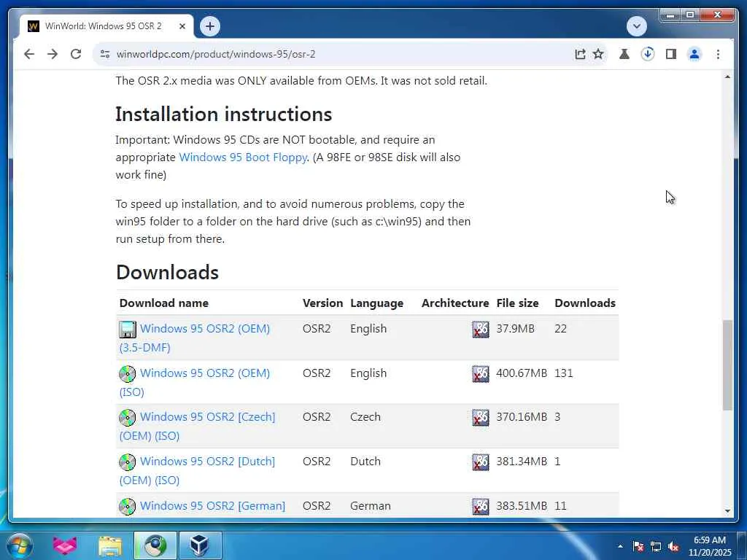Click x86 architecture icon in Dutch row
This screenshot has width=747, height=560.
point(480,462)
